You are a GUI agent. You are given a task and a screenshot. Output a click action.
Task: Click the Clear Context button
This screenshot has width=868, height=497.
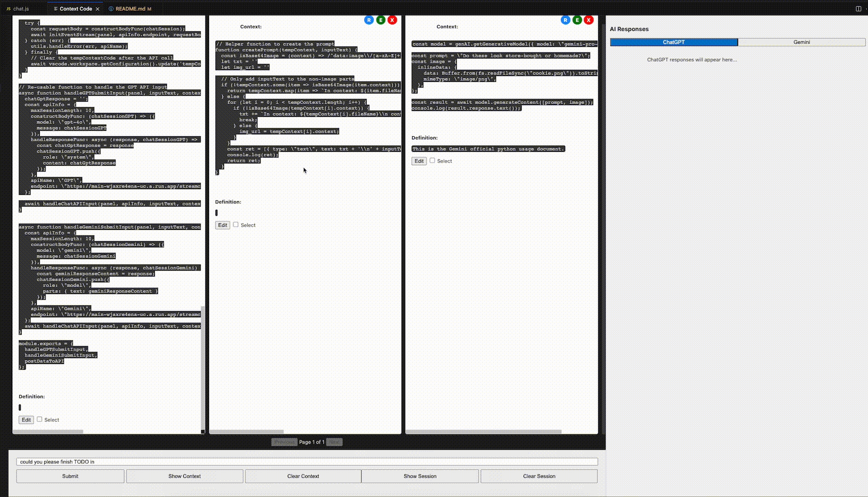click(x=303, y=476)
